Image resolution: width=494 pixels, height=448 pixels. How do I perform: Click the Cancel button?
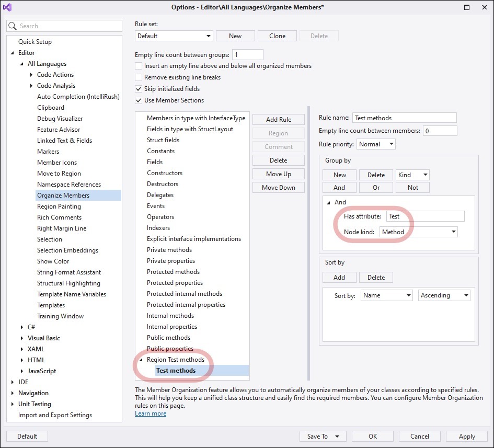tap(420, 436)
